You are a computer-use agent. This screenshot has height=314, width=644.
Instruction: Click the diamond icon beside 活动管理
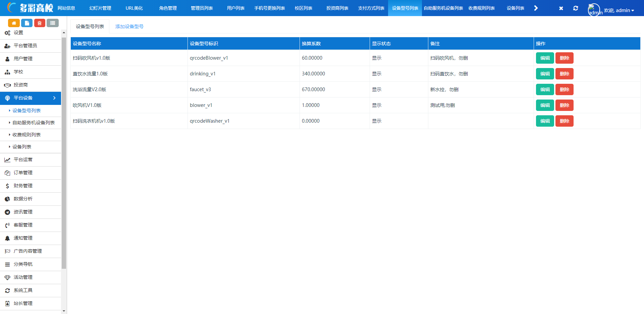point(7,277)
